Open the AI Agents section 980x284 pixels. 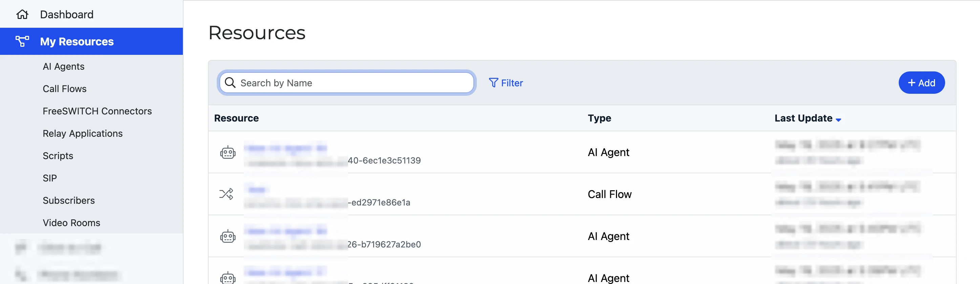(x=63, y=66)
